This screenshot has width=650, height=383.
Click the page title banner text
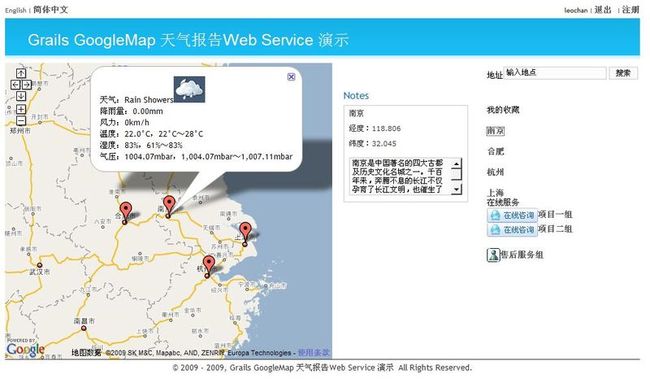188,40
